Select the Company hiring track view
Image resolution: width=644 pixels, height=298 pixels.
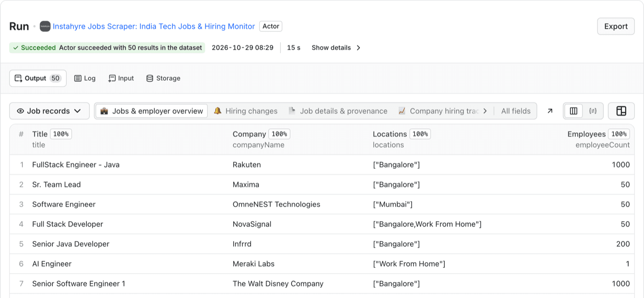click(438, 111)
